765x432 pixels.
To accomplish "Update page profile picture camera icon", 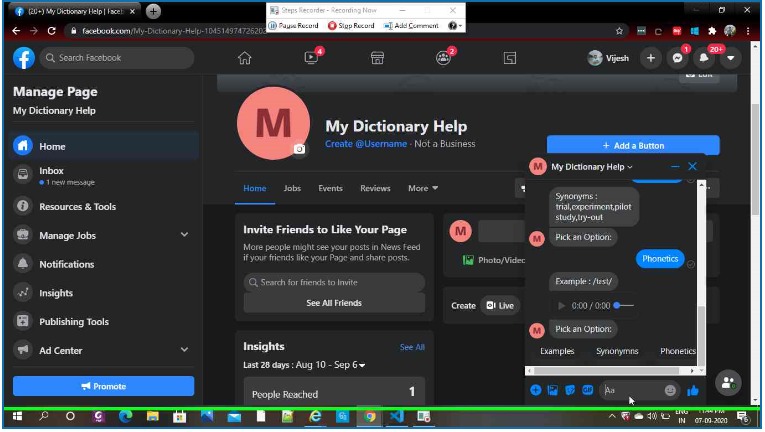I will pyautogui.click(x=300, y=149).
